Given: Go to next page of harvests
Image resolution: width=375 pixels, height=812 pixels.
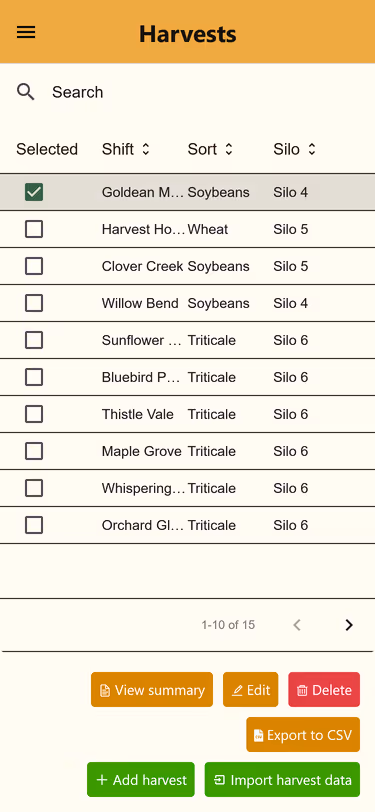Looking at the screenshot, I should click(349, 625).
